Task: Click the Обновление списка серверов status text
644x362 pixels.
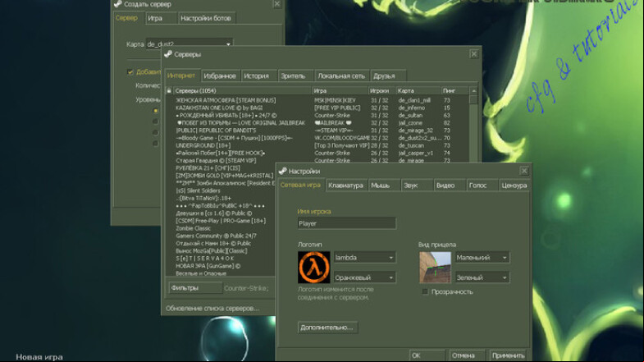Action: [x=212, y=308]
